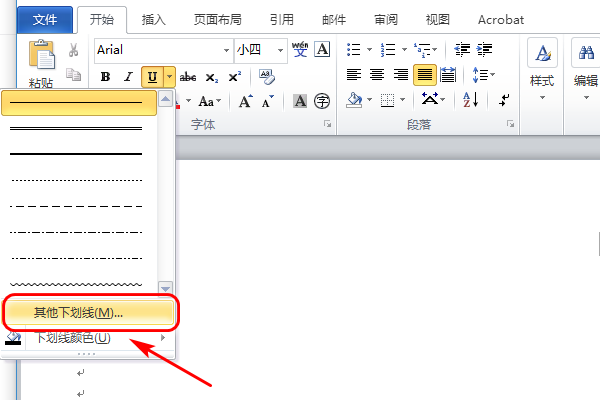Click 其他下划线(M)... menu item
600x400 pixels.
click(89, 313)
